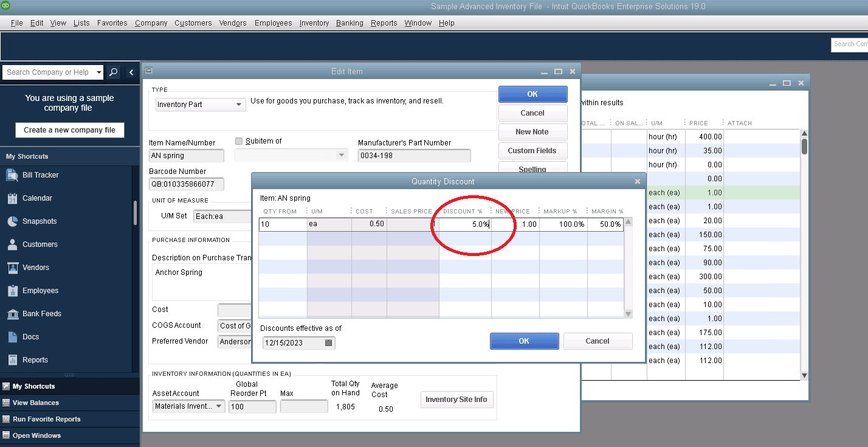
Task: Click the Custom Fields button
Action: click(x=532, y=150)
